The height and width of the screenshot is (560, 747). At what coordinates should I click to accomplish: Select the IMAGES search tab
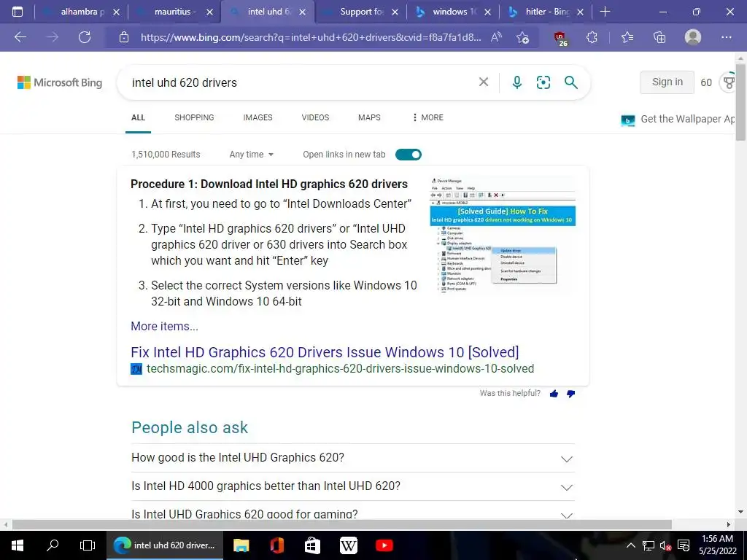(258, 117)
